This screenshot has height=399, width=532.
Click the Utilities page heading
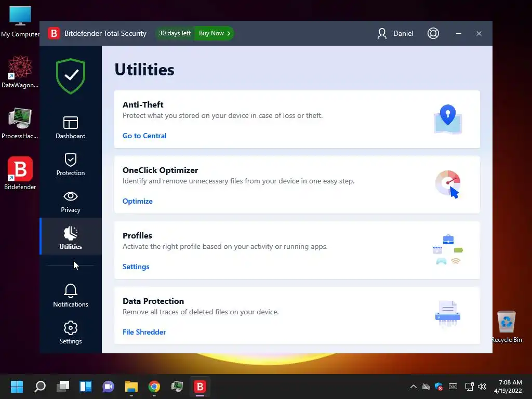[x=144, y=70]
